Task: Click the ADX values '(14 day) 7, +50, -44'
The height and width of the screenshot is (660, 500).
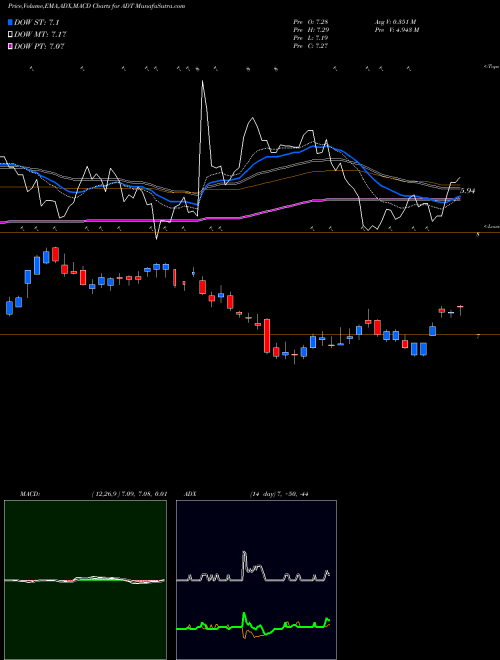Action: (x=279, y=494)
